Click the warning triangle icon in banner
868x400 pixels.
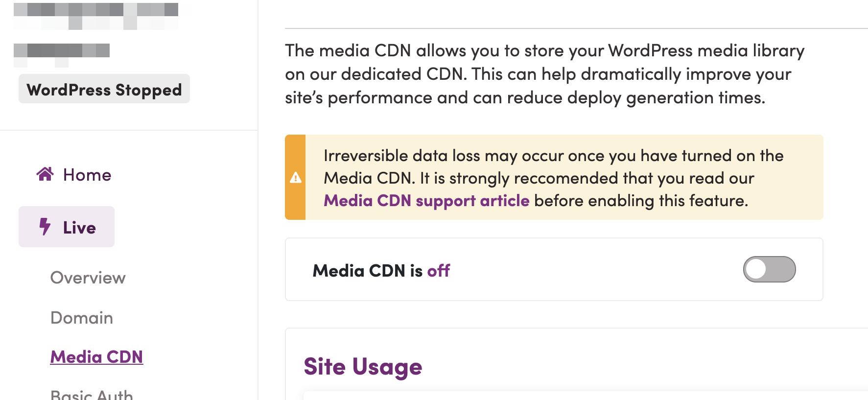pos(296,177)
